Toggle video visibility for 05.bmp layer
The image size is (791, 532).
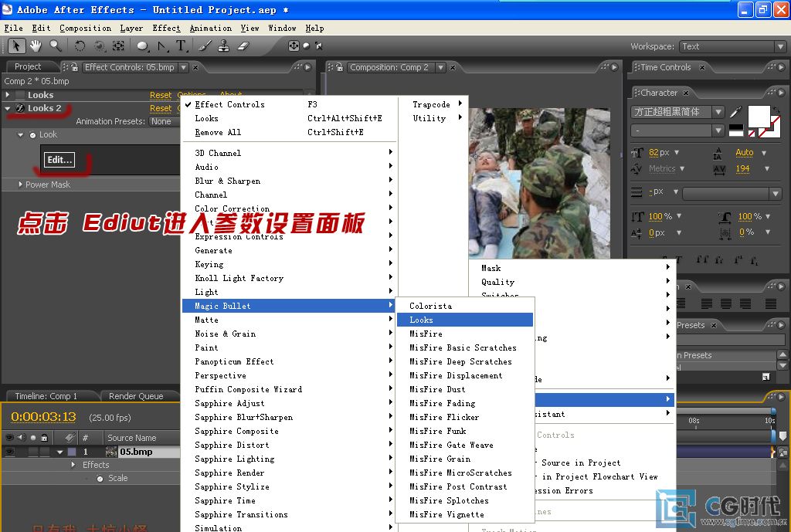coord(9,452)
